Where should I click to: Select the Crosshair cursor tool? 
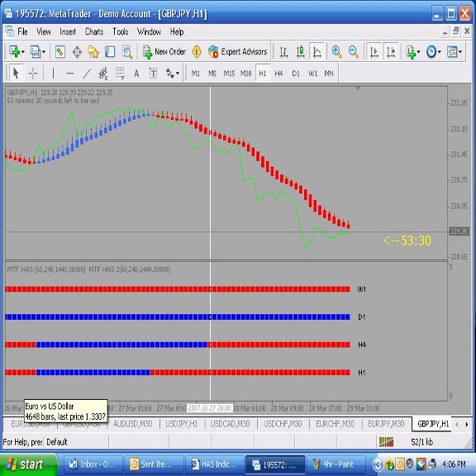coord(33,74)
